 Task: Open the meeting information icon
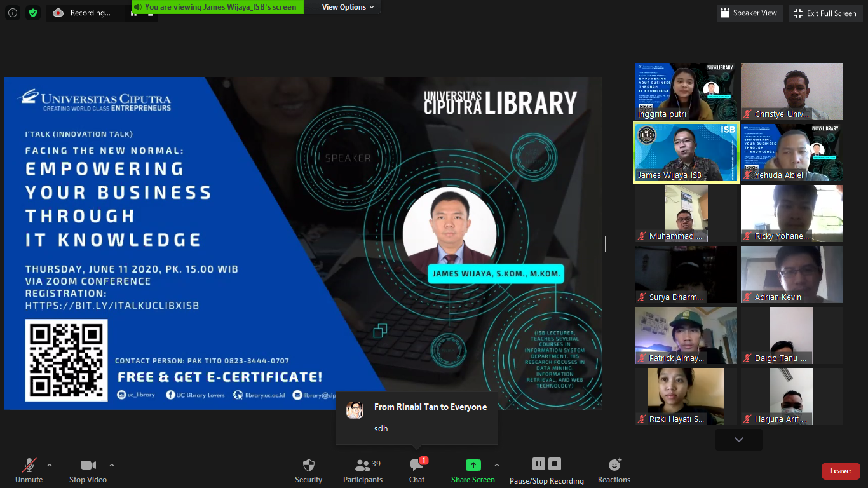tap(13, 13)
